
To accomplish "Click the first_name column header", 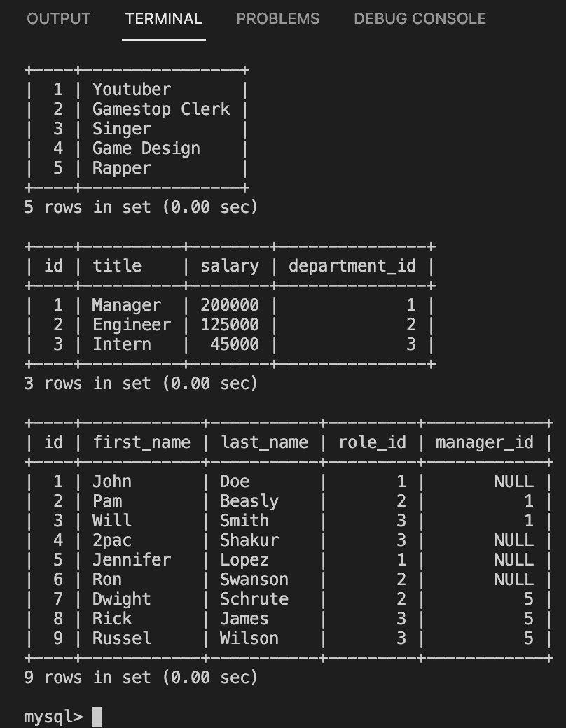I will 140,442.
